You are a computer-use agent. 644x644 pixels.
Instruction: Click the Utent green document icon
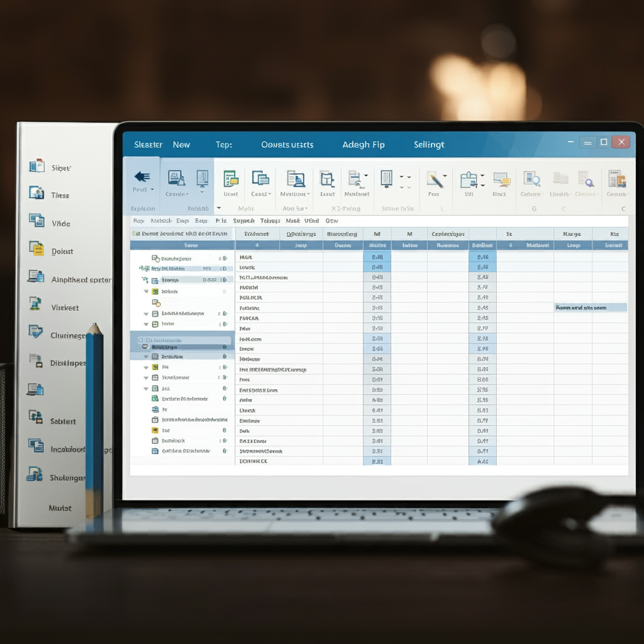(x=231, y=179)
